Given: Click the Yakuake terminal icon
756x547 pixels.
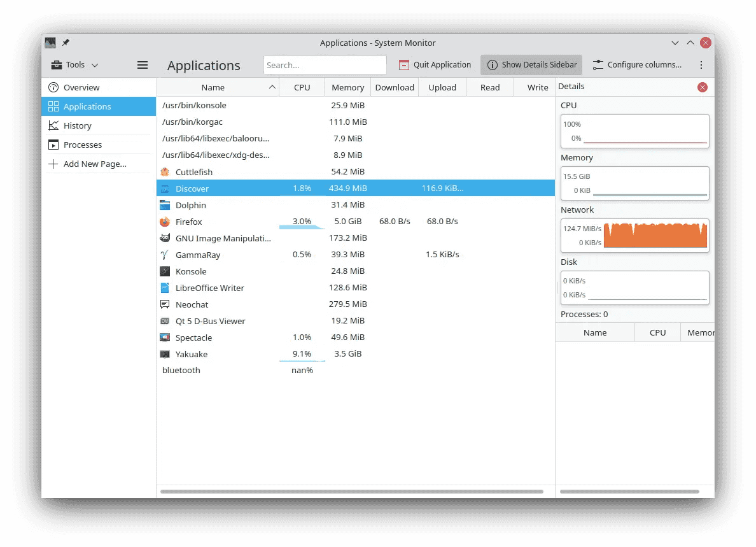Looking at the screenshot, I should (x=165, y=354).
